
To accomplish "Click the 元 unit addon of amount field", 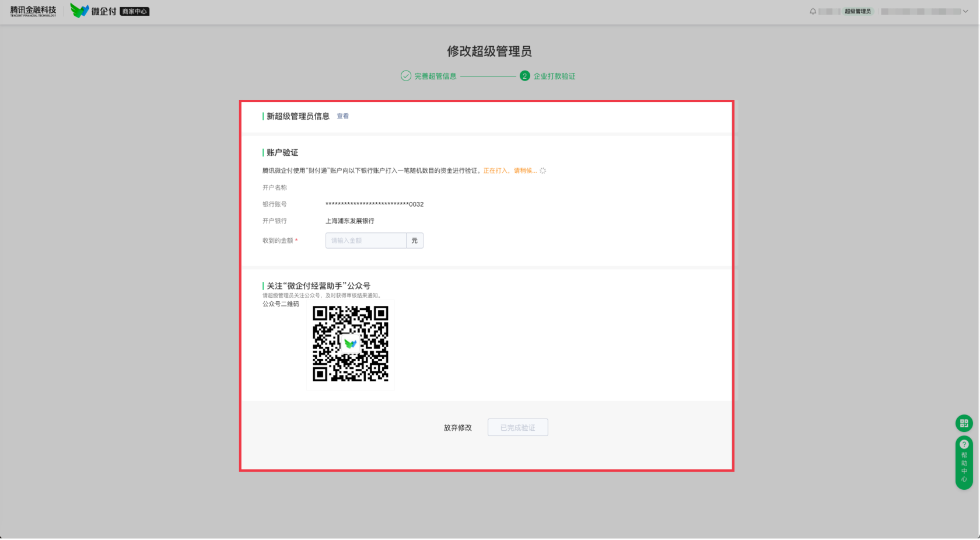I will 415,241.
